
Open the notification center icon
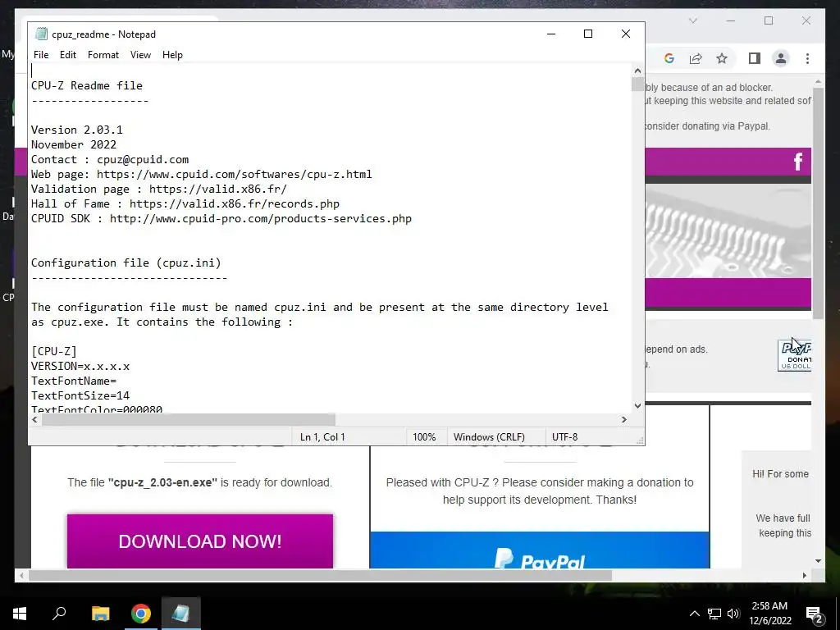click(x=815, y=614)
